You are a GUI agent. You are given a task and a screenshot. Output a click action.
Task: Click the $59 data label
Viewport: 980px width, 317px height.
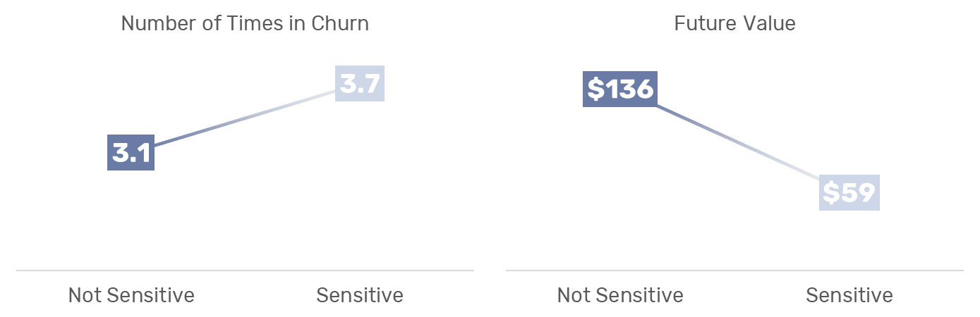click(x=849, y=192)
